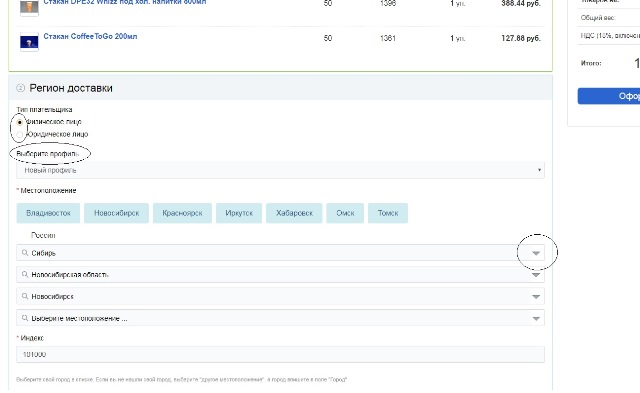Select the Юридическое лицо radio button

coord(20,134)
